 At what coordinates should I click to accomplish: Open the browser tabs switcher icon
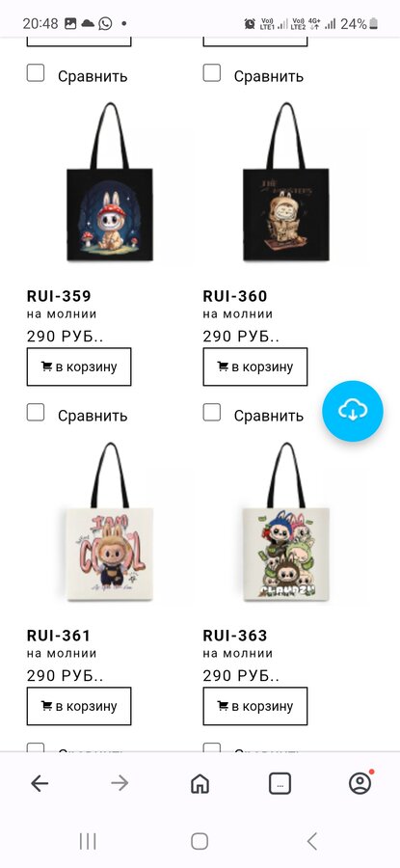tap(280, 783)
